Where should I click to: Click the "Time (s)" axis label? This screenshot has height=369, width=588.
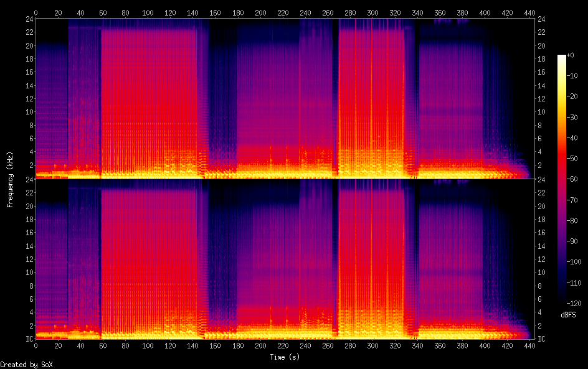(283, 357)
